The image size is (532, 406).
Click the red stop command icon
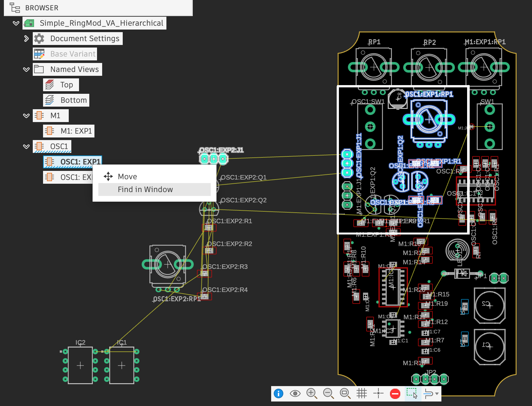[x=395, y=393]
